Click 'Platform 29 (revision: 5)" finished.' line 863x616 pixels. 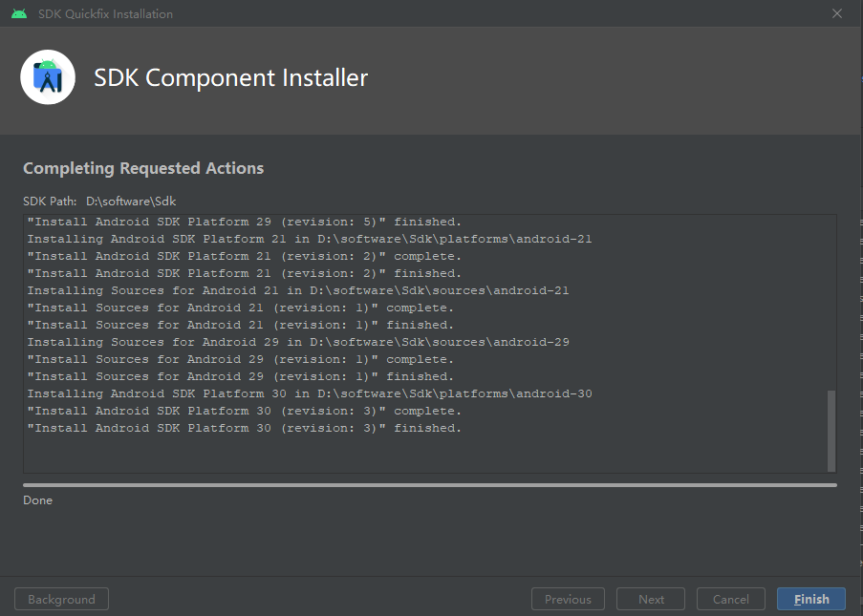pyautogui.click(x=245, y=222)
